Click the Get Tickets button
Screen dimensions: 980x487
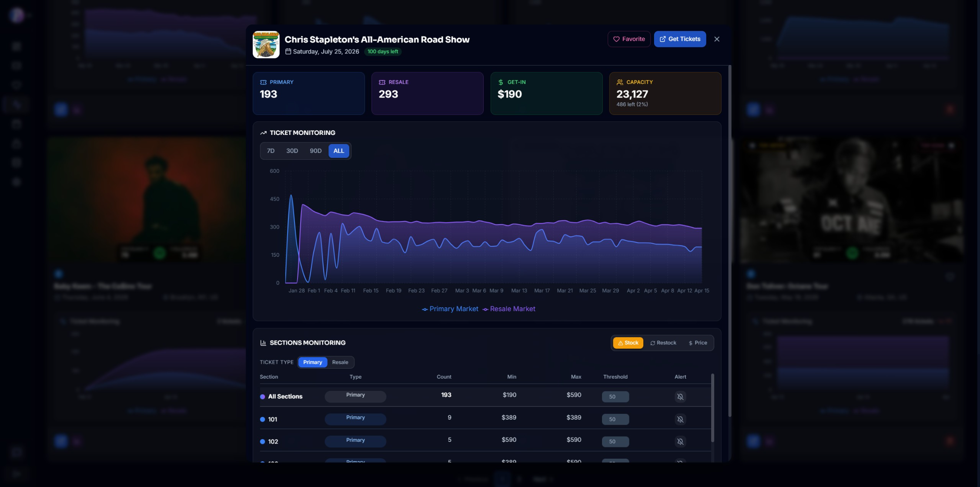click(x=680, y=39)
